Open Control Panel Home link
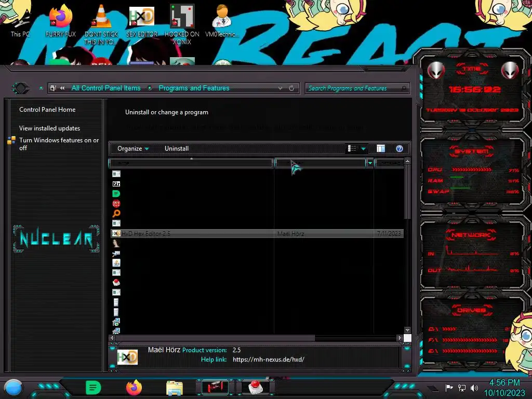The width and height of the screenshot is (532, 399). (x=47, y=110)
